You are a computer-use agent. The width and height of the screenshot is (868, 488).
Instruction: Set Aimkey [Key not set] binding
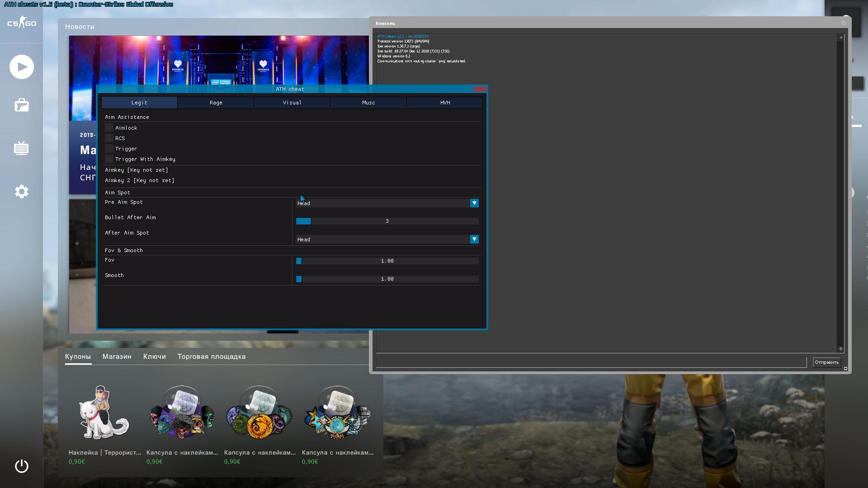tap(137, 170)
